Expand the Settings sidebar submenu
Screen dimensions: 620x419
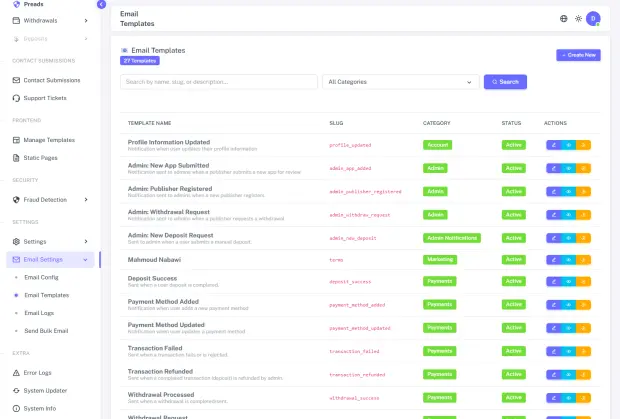tap(50, 242)
